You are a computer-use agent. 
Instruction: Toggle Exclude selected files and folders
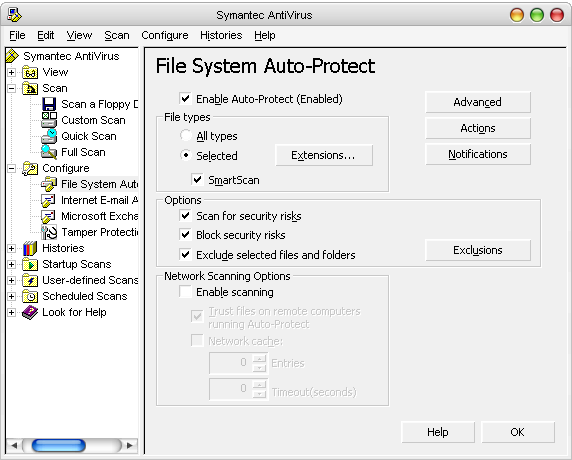coord(185,254)
